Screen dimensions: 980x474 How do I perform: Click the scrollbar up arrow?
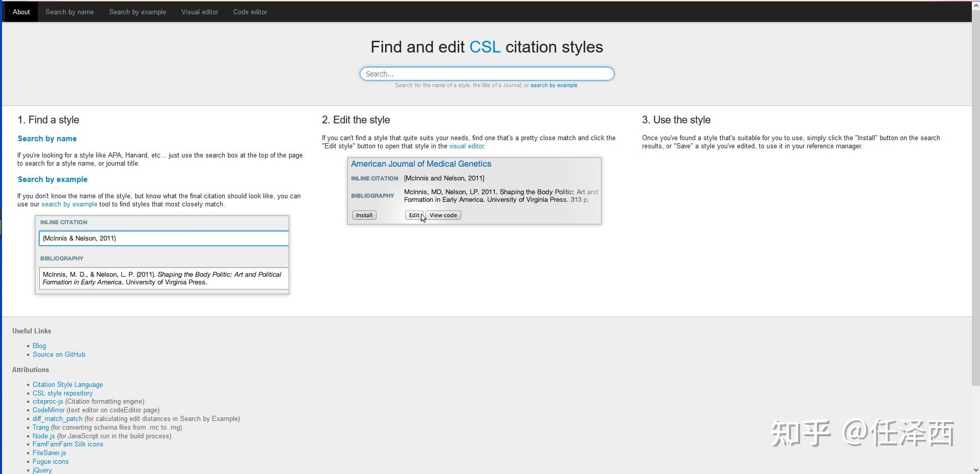(x=975, y=6)
